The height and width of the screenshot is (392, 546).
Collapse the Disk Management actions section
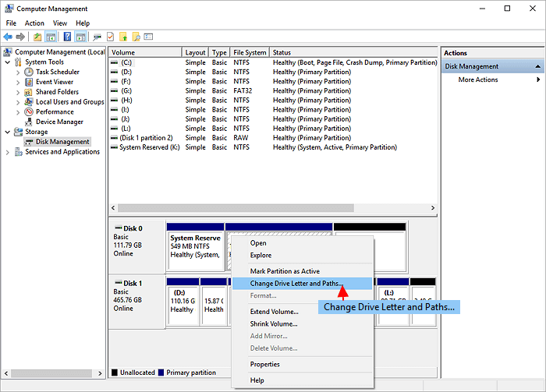(x=537, y=66)
